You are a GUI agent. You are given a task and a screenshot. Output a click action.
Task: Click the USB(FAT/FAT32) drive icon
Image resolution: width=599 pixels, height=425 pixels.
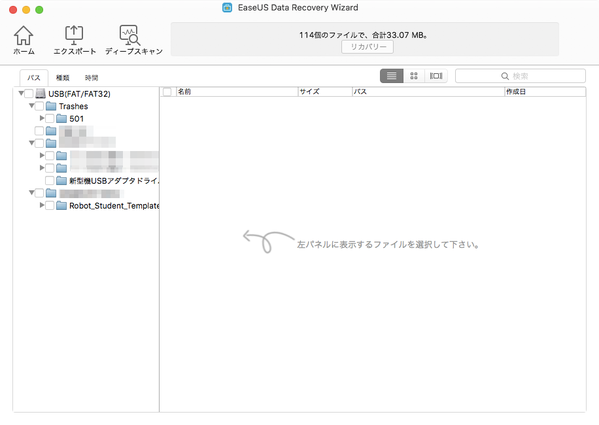point(40,94)
